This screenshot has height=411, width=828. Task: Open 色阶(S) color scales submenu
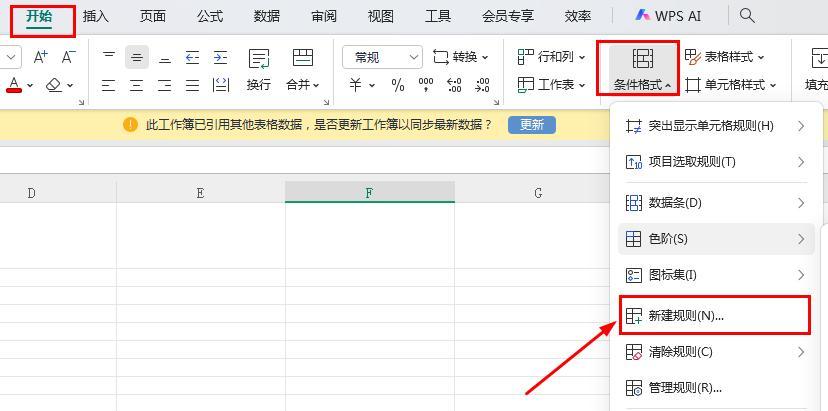pyautogui.click(x=716, y=239)
